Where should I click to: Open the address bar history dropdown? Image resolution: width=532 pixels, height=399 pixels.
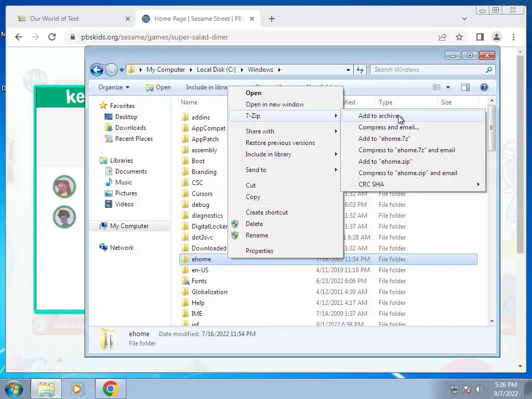(x=348, y=70)
